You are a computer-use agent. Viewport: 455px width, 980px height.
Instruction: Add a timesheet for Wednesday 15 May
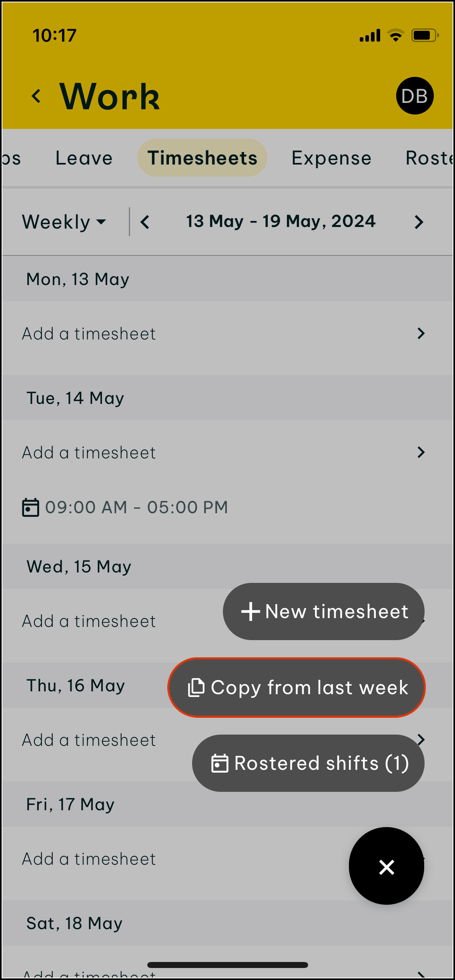click(89, 621)
